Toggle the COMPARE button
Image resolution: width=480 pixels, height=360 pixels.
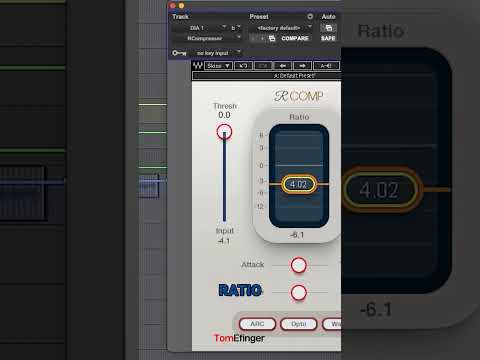(x=295, y=38)
